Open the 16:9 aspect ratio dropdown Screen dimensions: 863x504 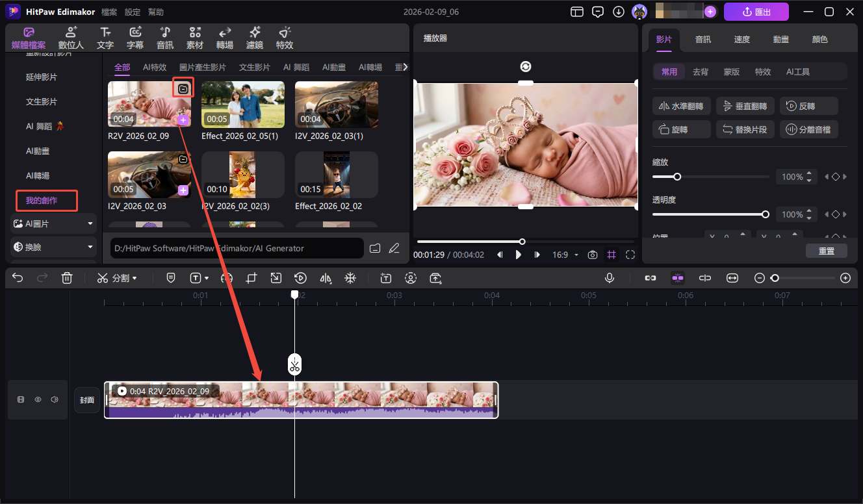(565, 255)
